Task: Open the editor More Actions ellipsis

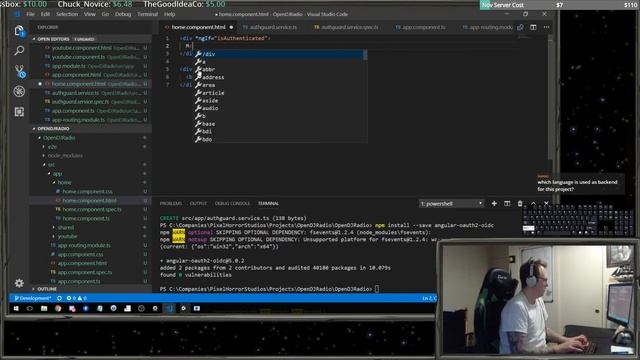Action: click(546, 27)
